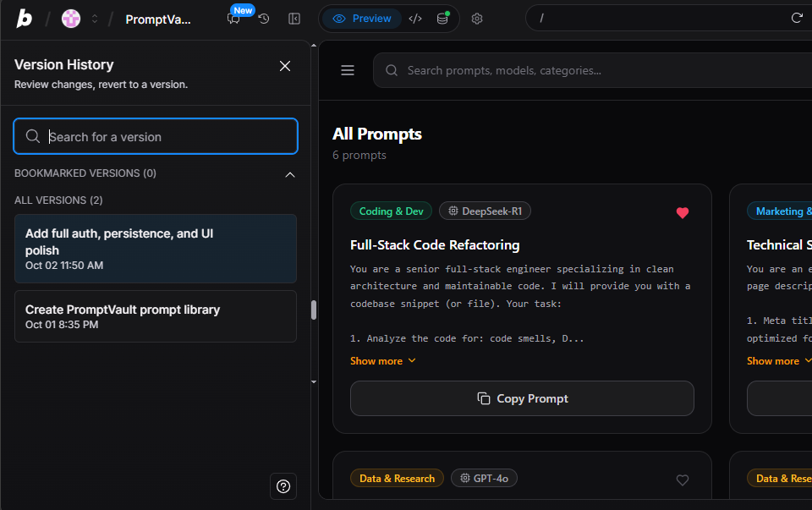
Task: Open Full-Stack Code Refactoring title
Action: pos(435,245)
